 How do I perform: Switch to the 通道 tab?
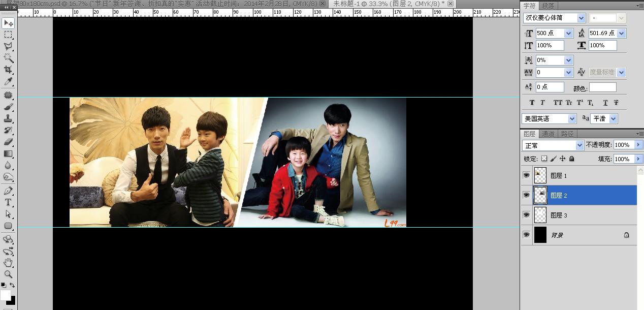click(548, 134)
